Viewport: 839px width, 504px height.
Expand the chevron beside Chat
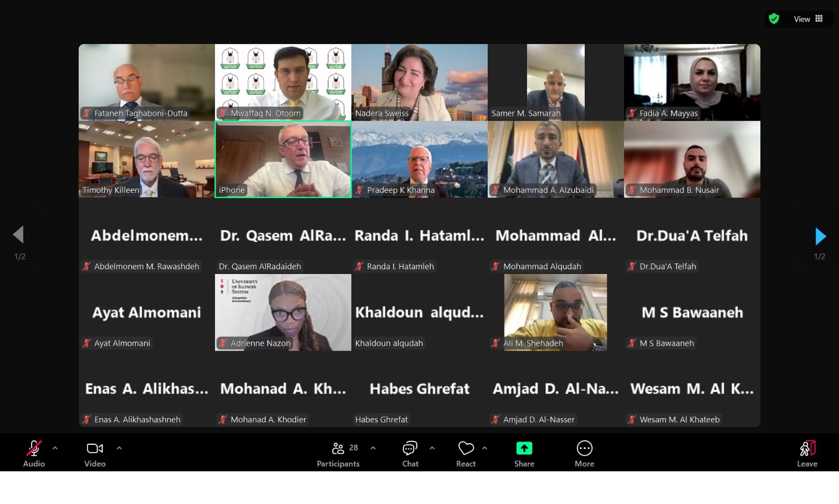(x=432, y=448)
